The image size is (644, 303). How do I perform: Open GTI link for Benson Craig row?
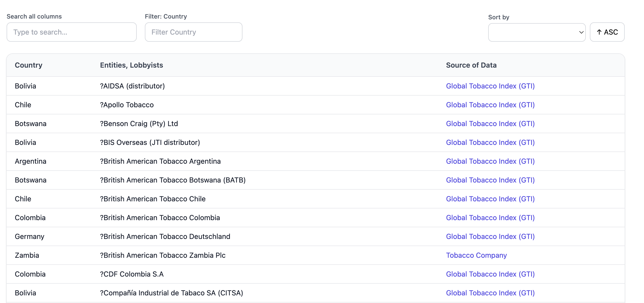[x=490, y=124]
